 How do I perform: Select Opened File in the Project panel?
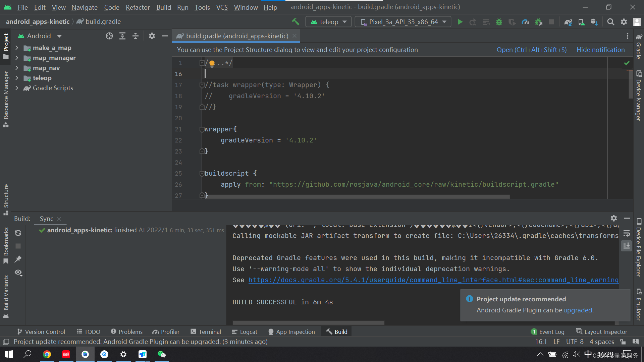coord(109,36)
